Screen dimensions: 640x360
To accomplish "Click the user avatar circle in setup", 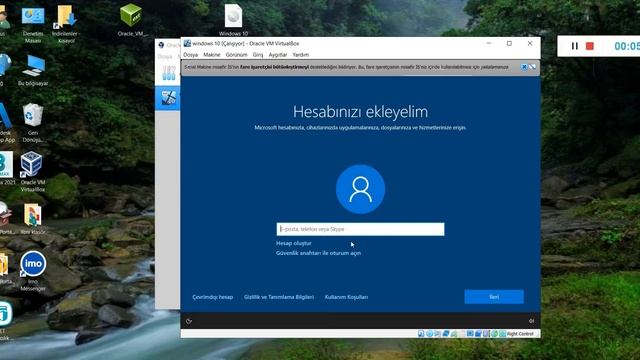I will tap(360, 189).
